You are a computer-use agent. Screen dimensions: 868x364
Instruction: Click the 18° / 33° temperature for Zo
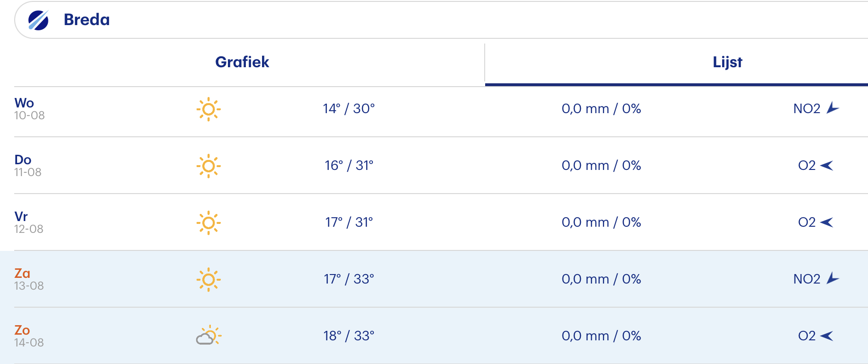click(x=349, y=336)
